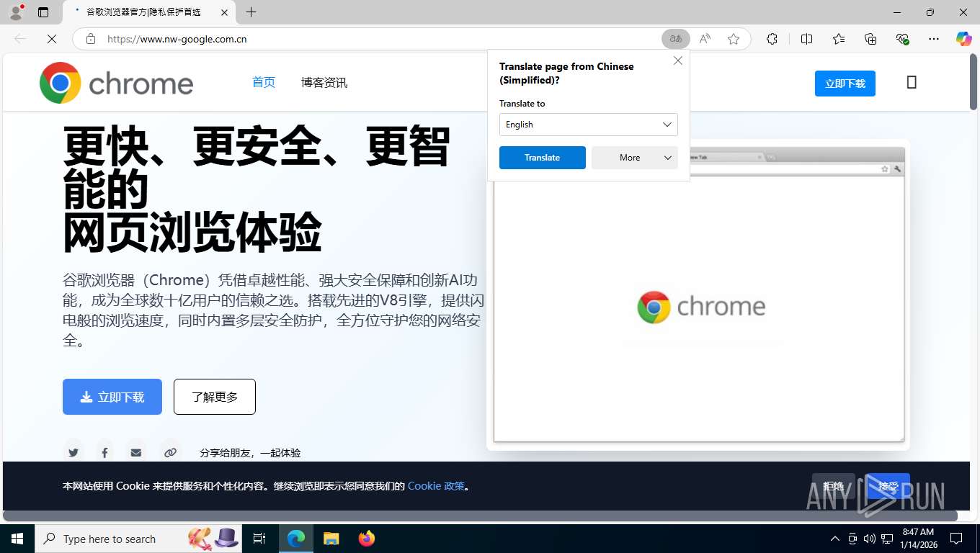Open File Explorer from the taskbar

click(331, 539)
